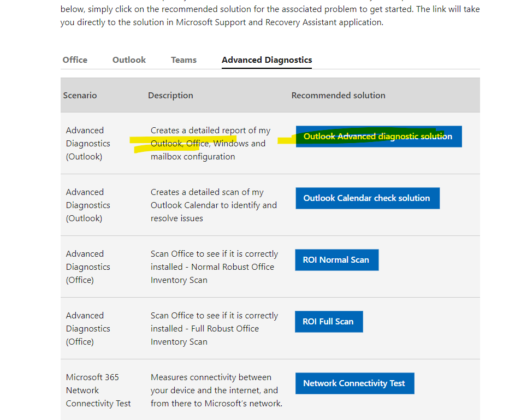Select 'Creates a detailed scan of my' description text

point(207,192)
